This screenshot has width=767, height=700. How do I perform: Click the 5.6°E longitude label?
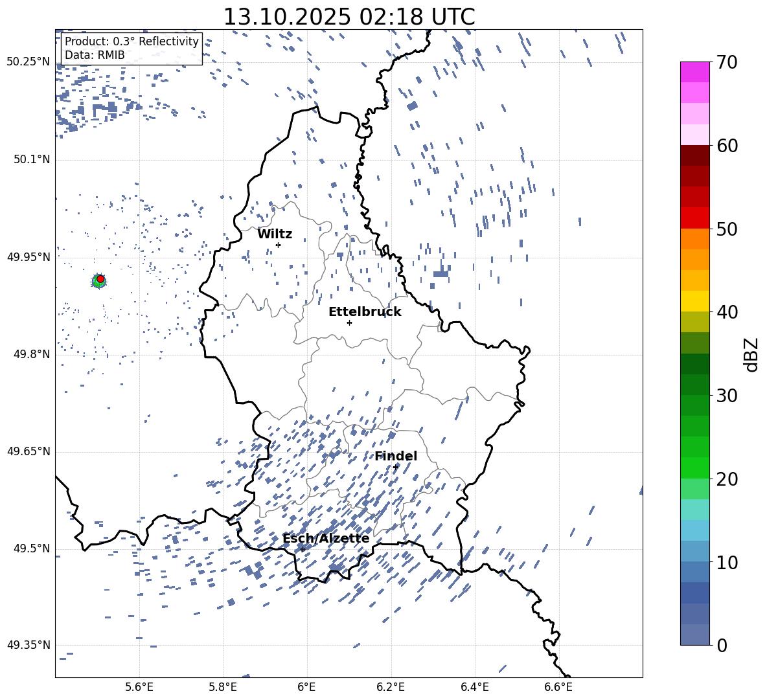[139, 687]
